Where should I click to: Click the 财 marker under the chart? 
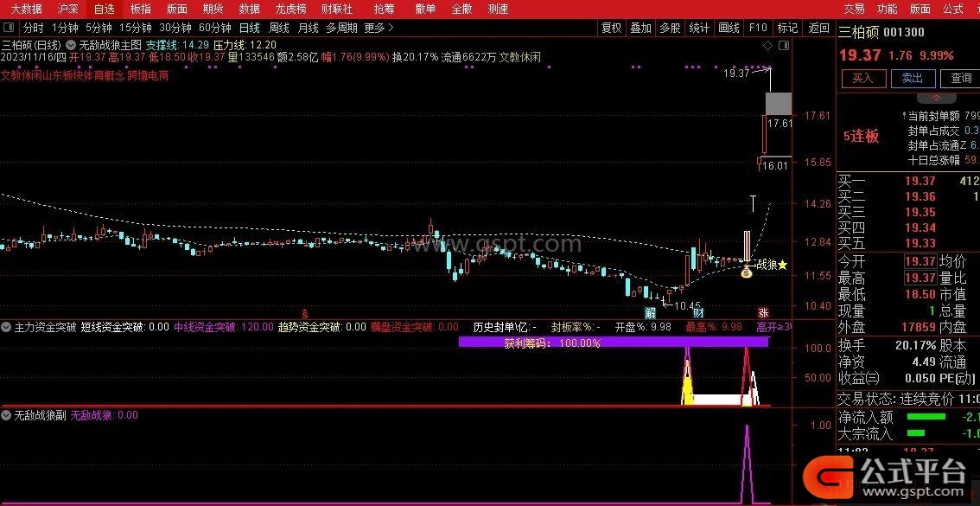pos(699,313)
